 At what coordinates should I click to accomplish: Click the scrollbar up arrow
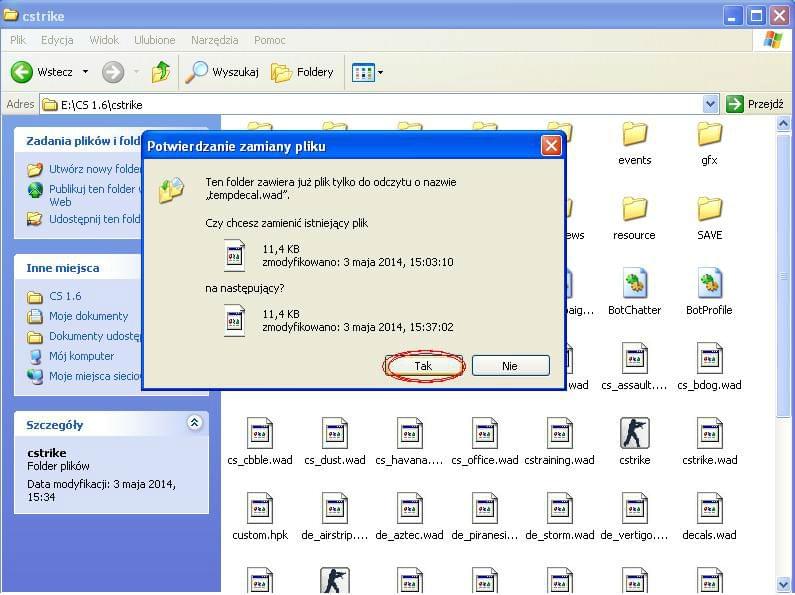click(x=783, y=123)
